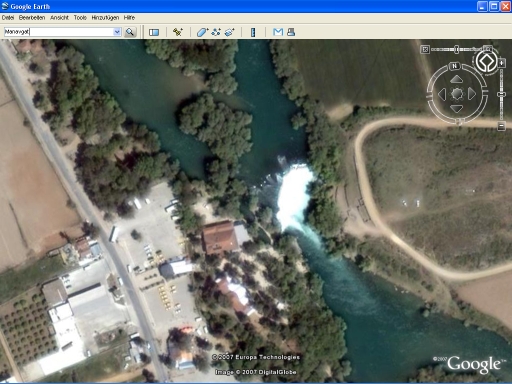
Task: Click the search magnifier button
Action: click(x=130, y=32)
